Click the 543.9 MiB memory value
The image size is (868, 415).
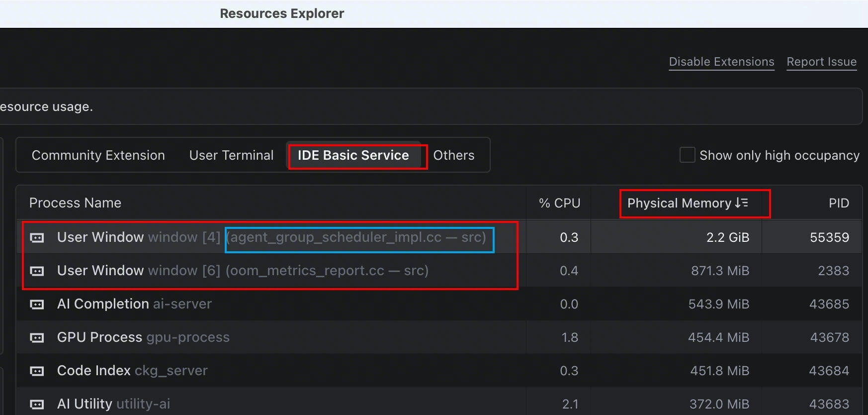click(719, 304)
